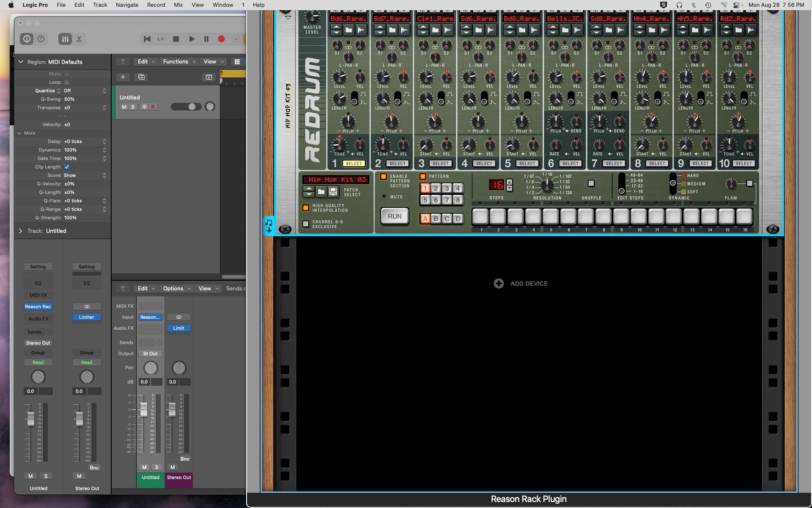The height and width of the screenshot is (508, 812).
Task: Open the grid view icon in tracks menu bar
Action: [237, 62]
